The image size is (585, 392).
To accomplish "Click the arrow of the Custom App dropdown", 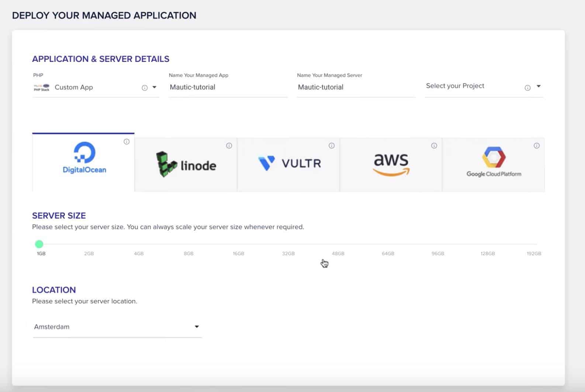I will [x=155, y=87].
